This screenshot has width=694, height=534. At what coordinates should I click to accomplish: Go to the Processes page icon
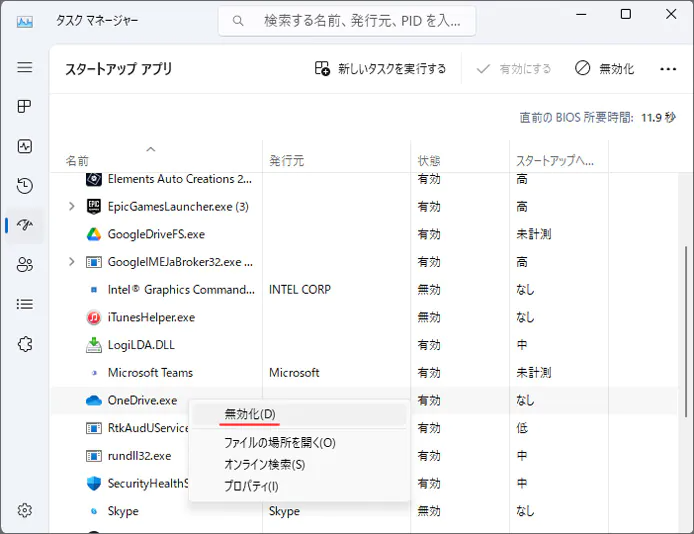pyautogui.click(x=25, y=106)
